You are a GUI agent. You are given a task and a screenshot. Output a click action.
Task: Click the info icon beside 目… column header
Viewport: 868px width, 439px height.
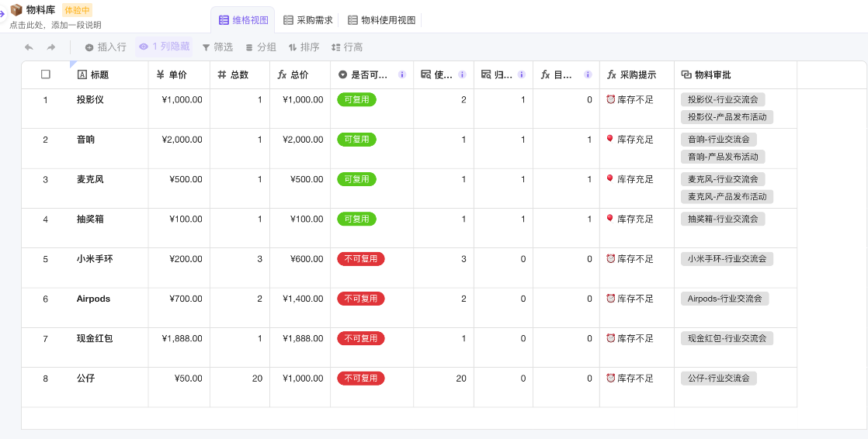[x=589, y=75]
